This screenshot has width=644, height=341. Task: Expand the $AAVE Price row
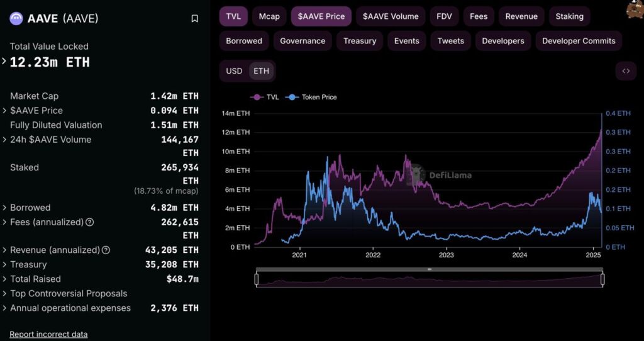pyautogui.click(x=4, y=111)
